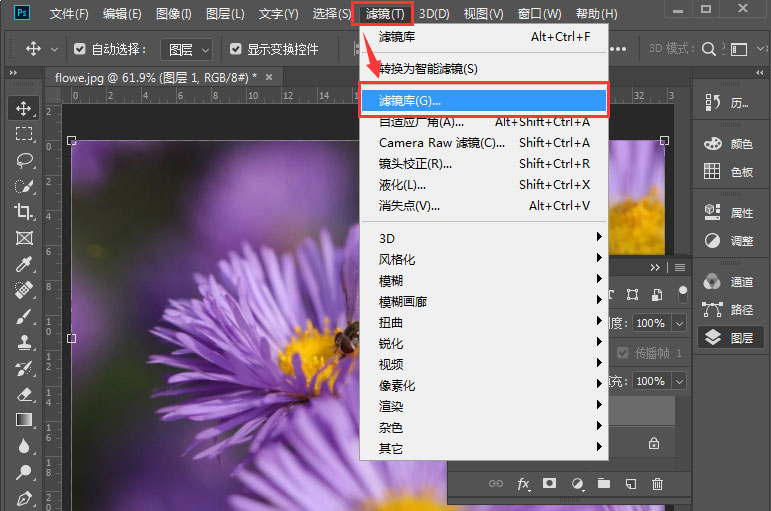This screenshot has height=511, width=771.
Task: Open the Layers panel (图层)
Action: pos(731,337)
